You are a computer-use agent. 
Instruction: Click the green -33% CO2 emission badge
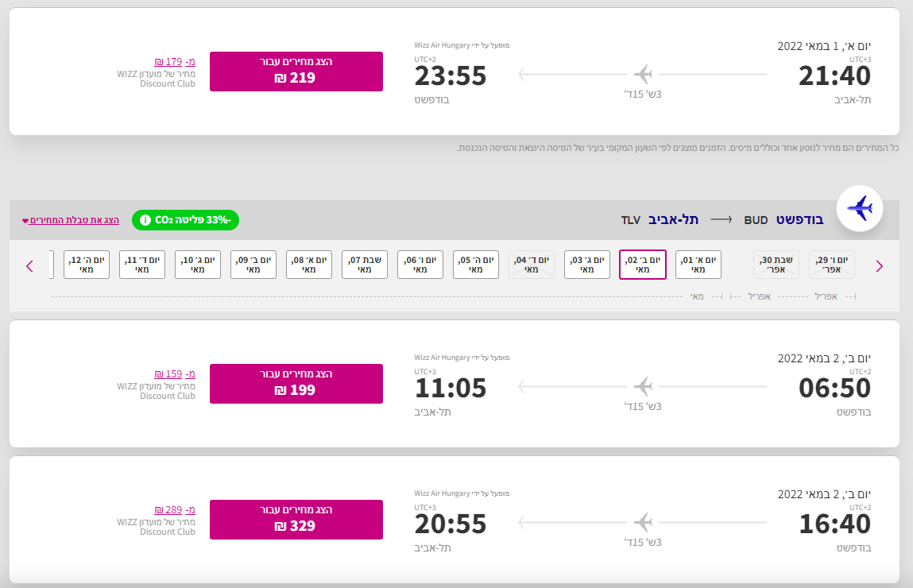[x=185, y=220]
